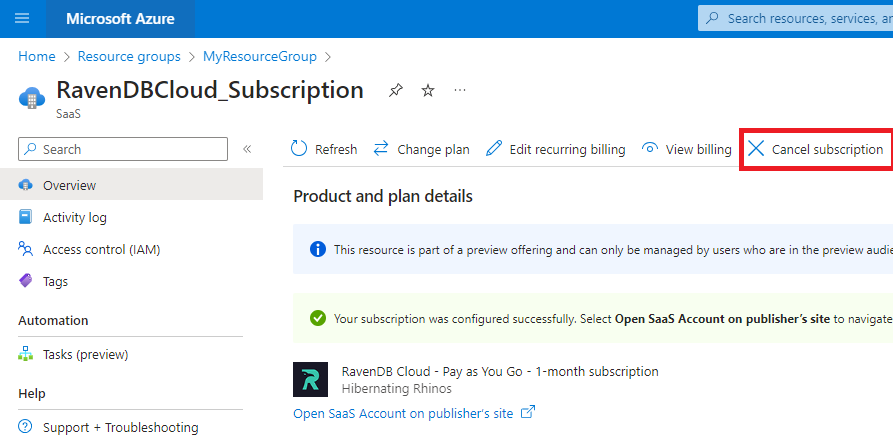The height and width of the screenshot is (437, 893).
Task: Click the pencil icon for recurring billing
Action: coord(494,149)
